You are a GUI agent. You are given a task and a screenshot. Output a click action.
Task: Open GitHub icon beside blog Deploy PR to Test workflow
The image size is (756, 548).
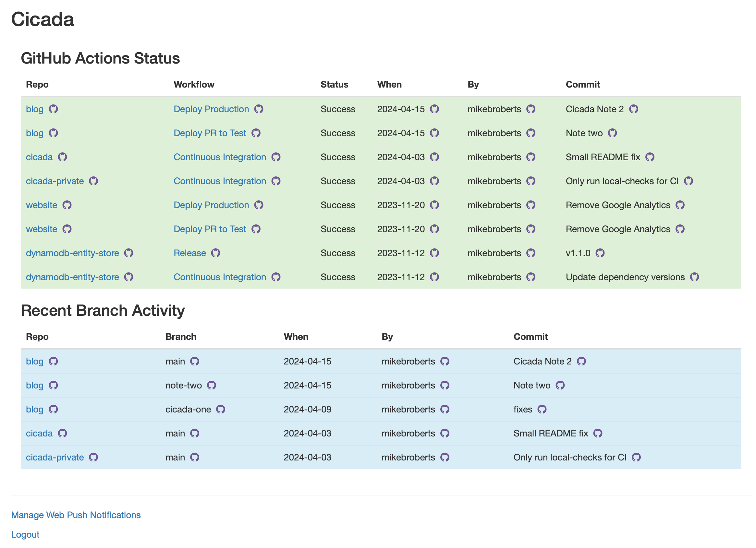256,133
